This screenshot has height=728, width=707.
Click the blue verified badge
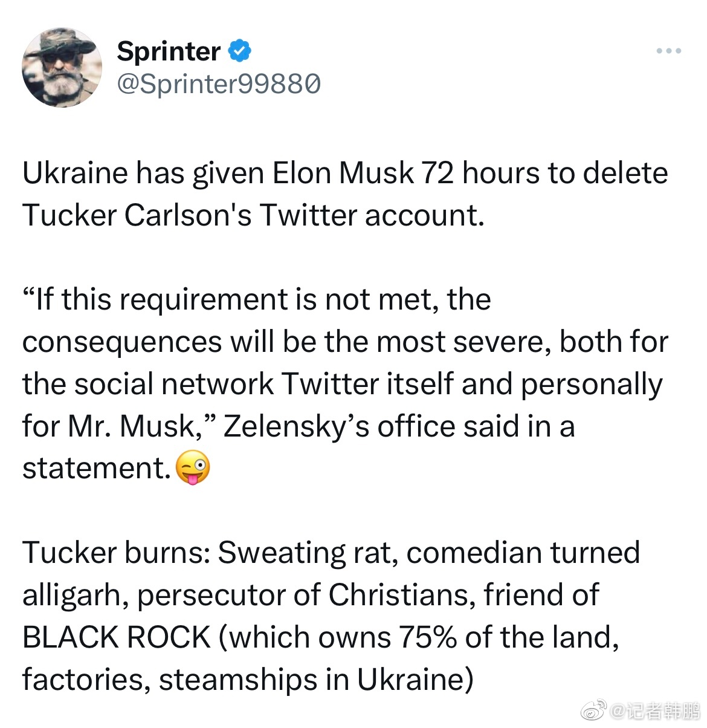239,51
